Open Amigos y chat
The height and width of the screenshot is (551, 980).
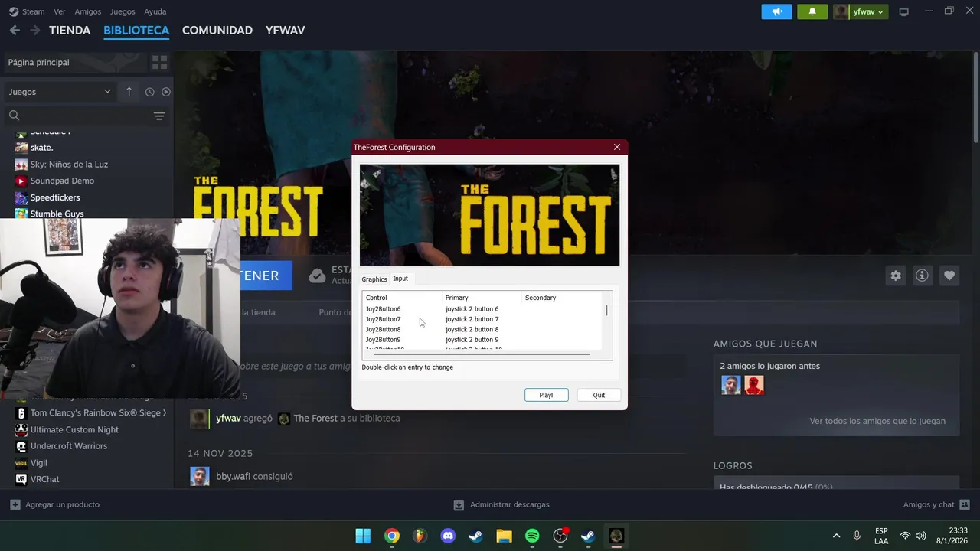[x=936, y=504]
